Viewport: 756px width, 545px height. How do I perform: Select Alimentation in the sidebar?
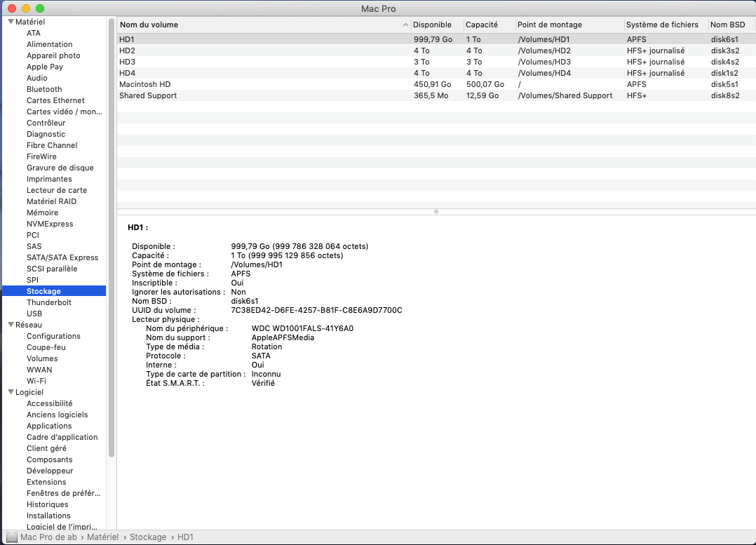(50, 44)
